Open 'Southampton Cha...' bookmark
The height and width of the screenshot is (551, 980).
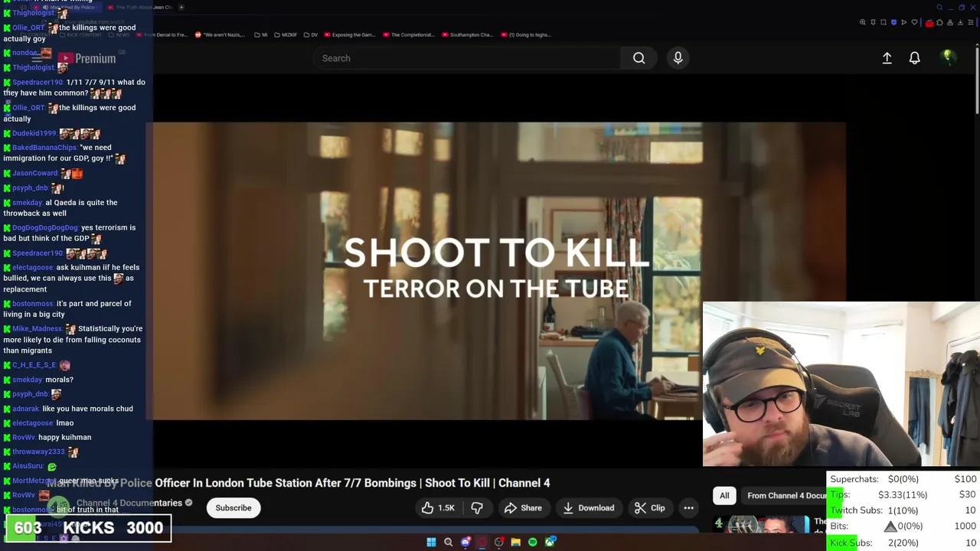(467, 34)
